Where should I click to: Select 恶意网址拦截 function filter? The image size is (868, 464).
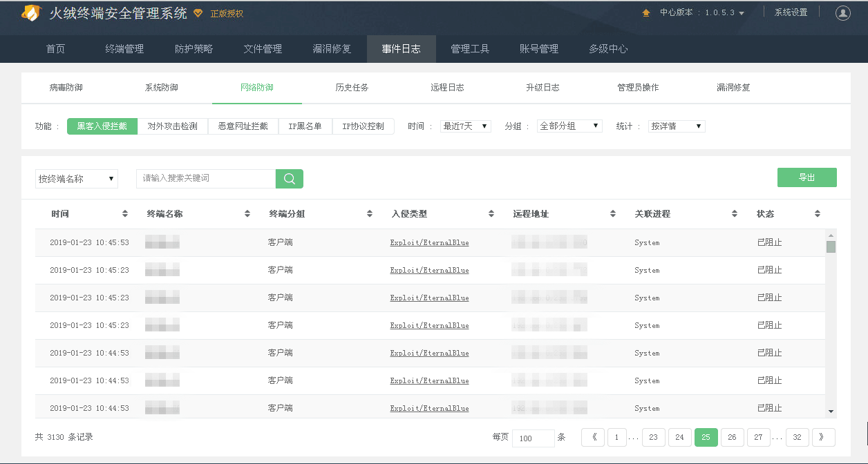(x=243, y=126)
